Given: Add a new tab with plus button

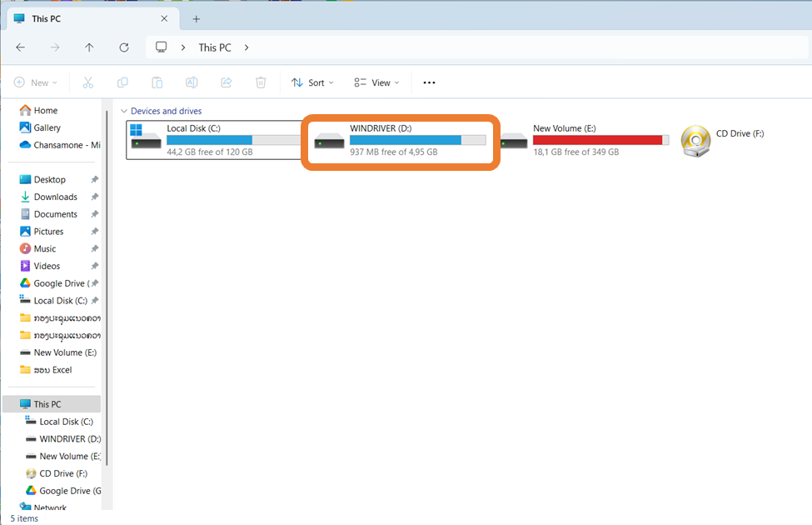Looking at the screenshot, I should [197, 18].
